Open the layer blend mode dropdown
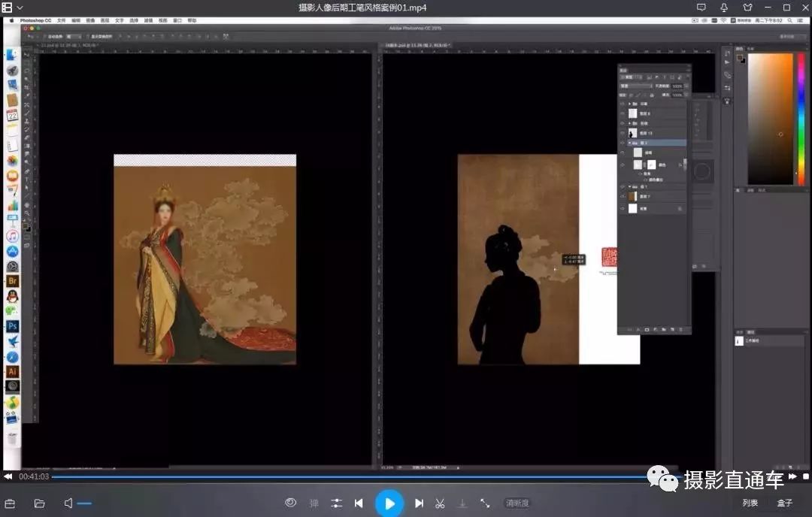This screenshot has height=517, width=812. pyautogui.click(x=637, y=86)
